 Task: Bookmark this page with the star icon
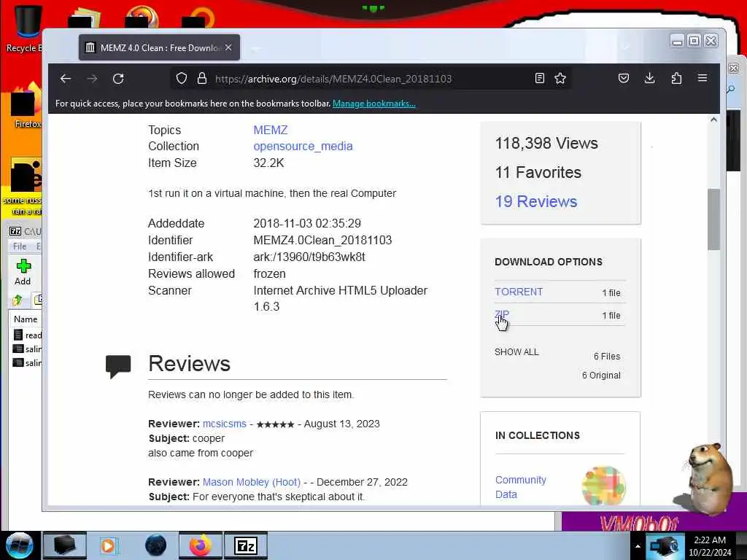[x=560, y=78]
